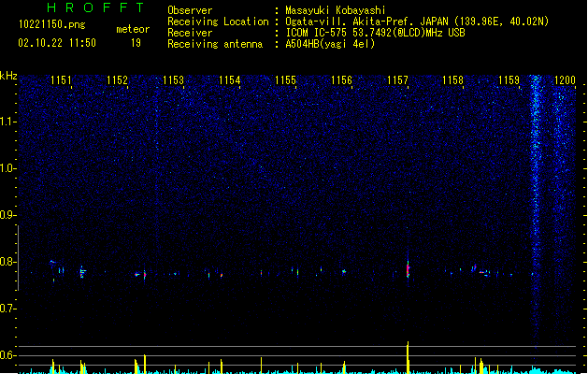The height and width of the screenshot is (374, 588).
Task: Click the 0.9 kHz axis label
Action: (x=7, y=215)
